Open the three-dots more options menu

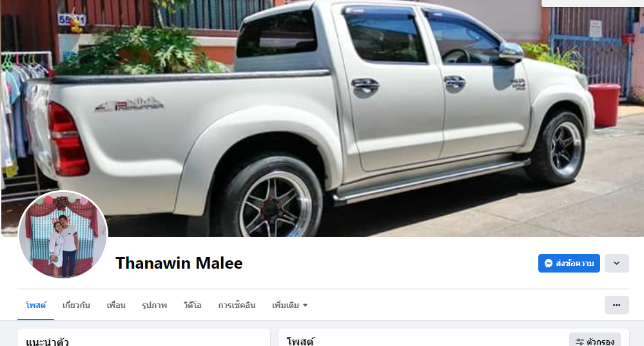coord(616,305)
